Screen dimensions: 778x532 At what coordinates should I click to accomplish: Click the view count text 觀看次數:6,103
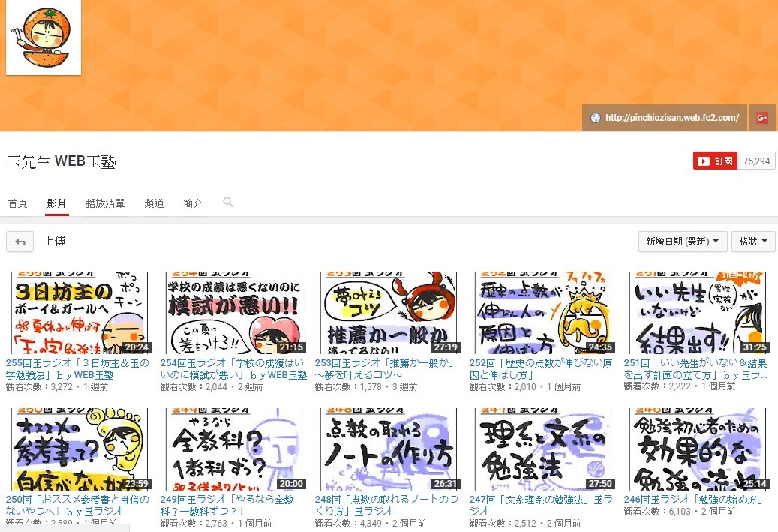point(657,512)
